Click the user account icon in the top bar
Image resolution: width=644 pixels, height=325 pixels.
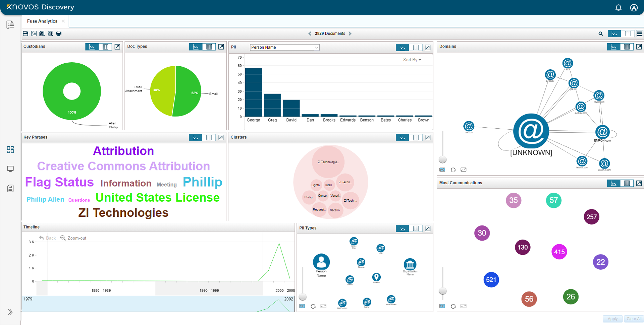(634, 7)
